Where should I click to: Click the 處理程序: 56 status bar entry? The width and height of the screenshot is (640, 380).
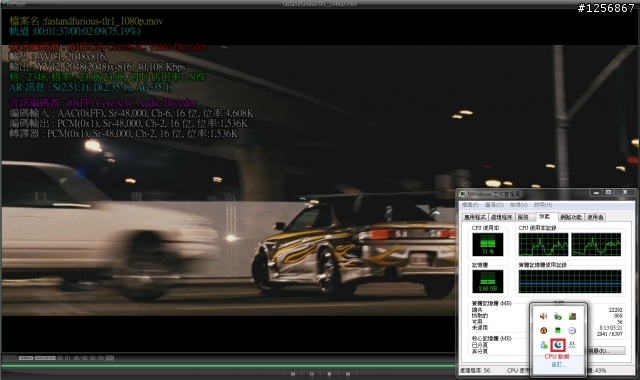click(x=476, y=371)
